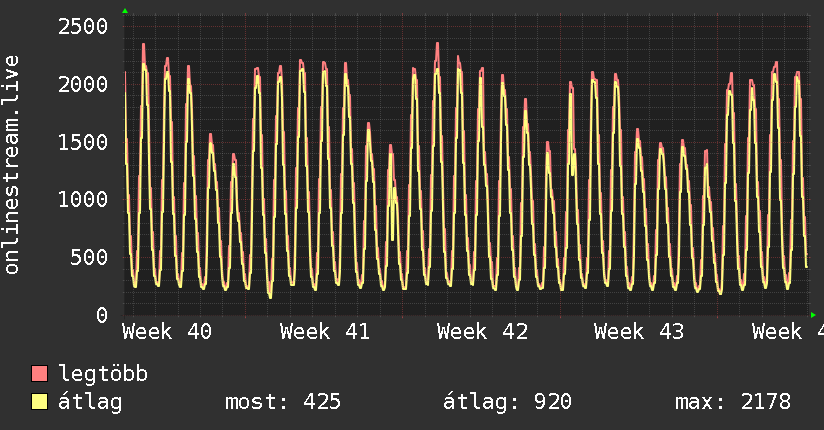Click the "átlag: 920" average statistic
824x430 pixels.
point(507,403)
